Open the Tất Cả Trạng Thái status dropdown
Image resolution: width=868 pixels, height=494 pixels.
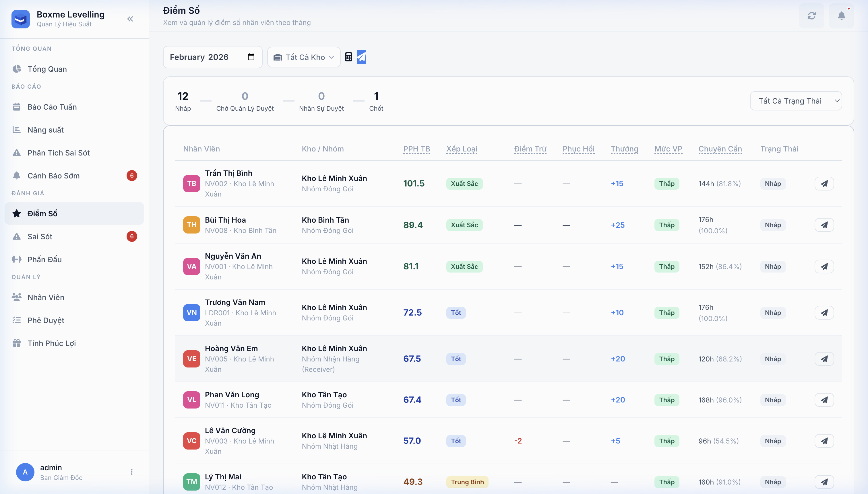pyautogui.click(x=795, y=101)
